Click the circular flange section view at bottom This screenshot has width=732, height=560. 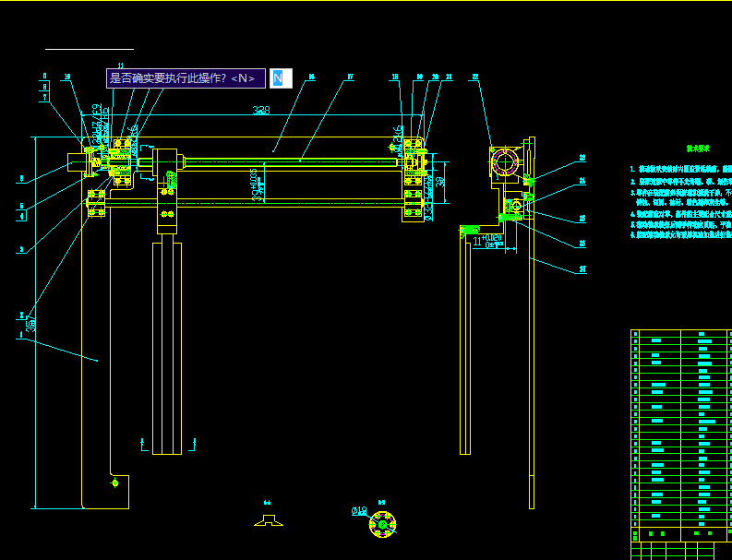pos(383,525)
